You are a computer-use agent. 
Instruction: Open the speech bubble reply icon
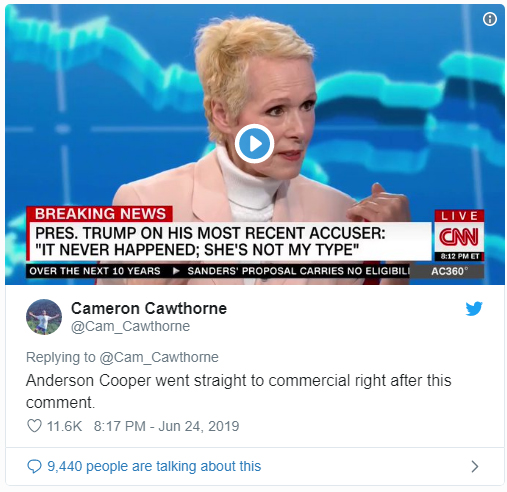(34, 466)
